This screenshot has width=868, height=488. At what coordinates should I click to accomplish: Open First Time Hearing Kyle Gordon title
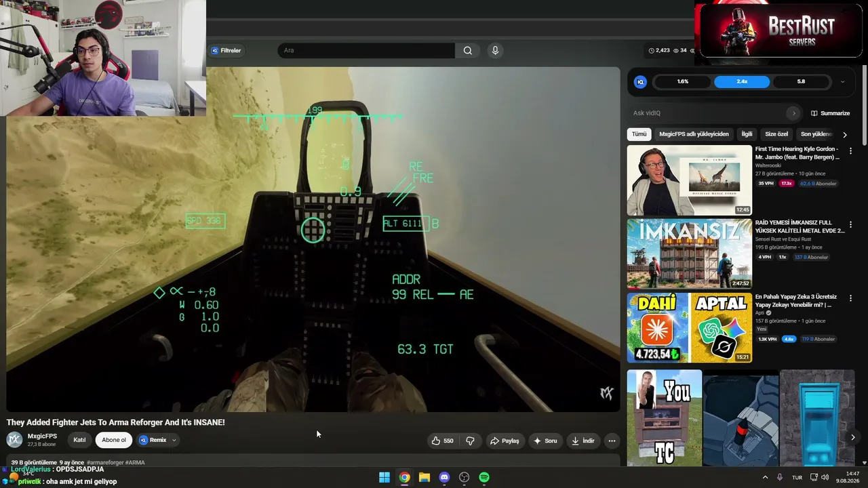coord(797,153)
